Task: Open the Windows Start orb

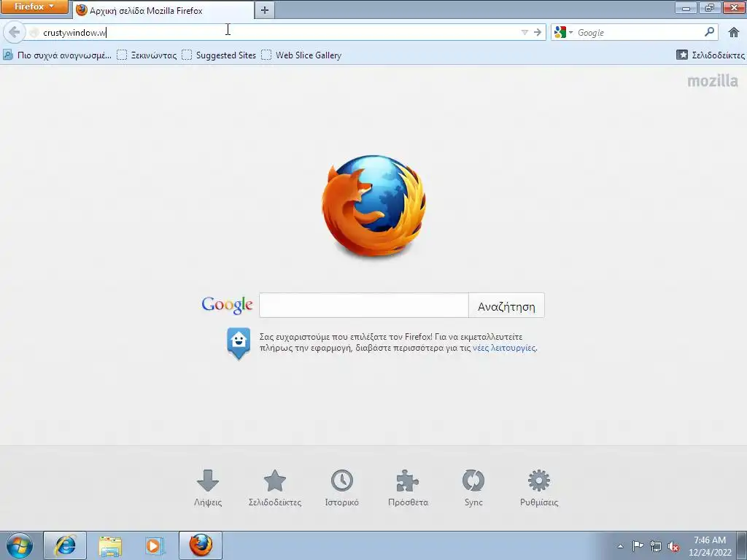Action: point(20,545)
